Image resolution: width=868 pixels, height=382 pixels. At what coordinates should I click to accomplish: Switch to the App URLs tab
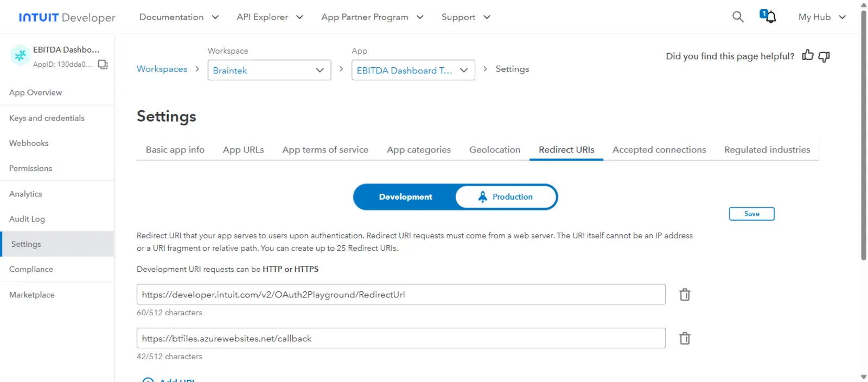(243, 150)
